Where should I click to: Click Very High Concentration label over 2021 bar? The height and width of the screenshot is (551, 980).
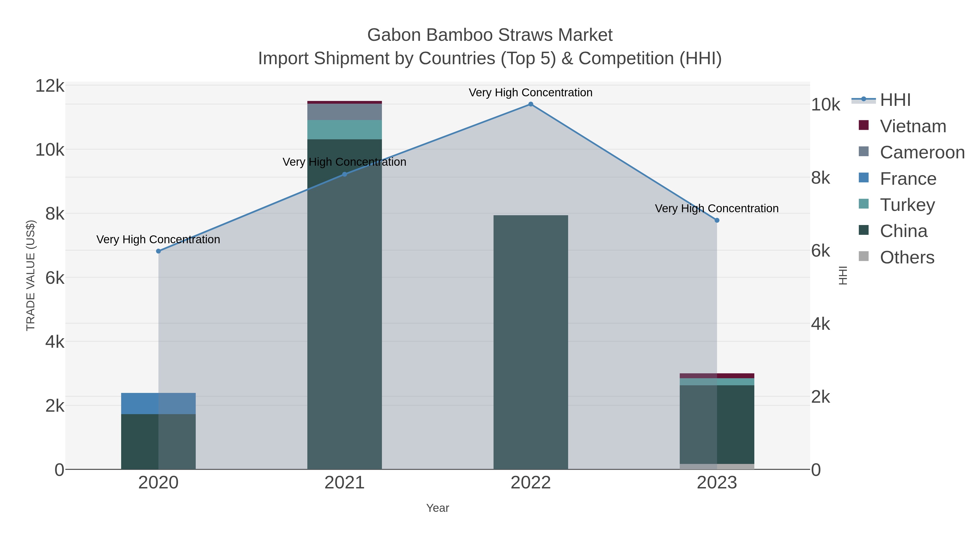344,162
